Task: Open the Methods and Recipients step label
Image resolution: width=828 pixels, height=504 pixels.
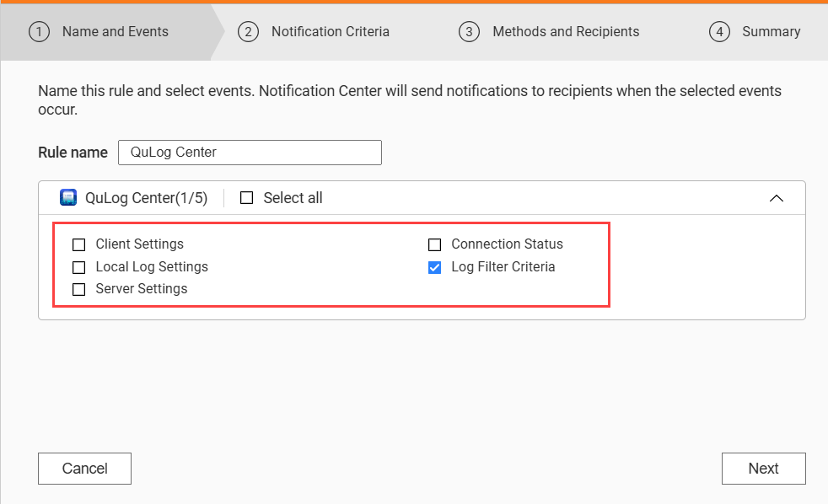Action: [x=566, y=32]
